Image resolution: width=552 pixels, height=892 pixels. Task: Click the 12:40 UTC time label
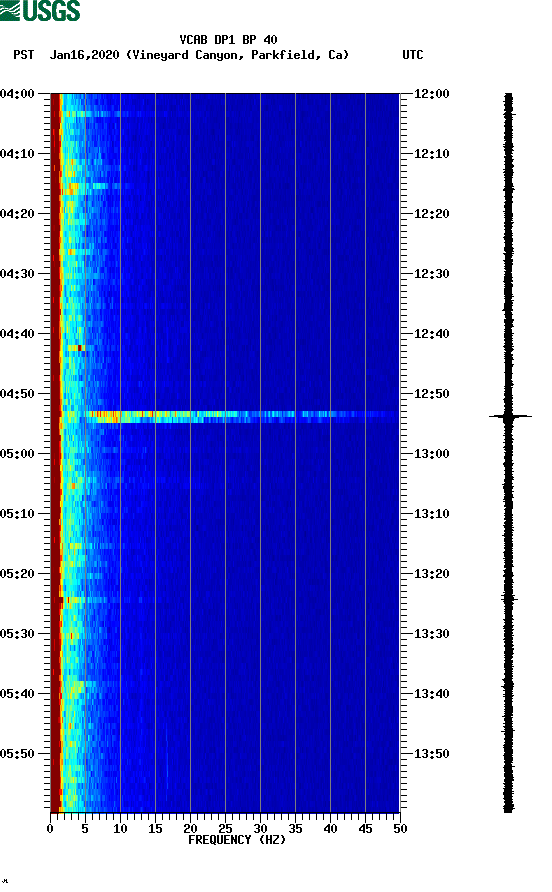pos(431,334)
